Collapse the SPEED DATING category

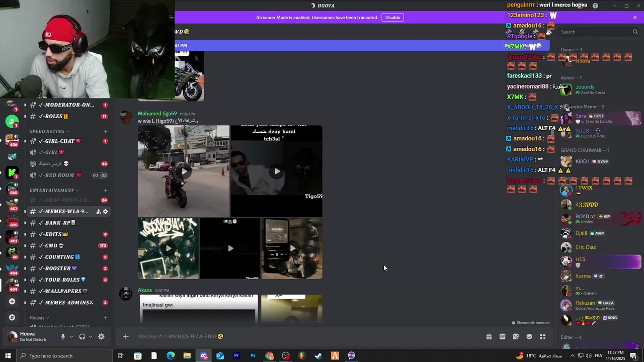click(49, 131)
